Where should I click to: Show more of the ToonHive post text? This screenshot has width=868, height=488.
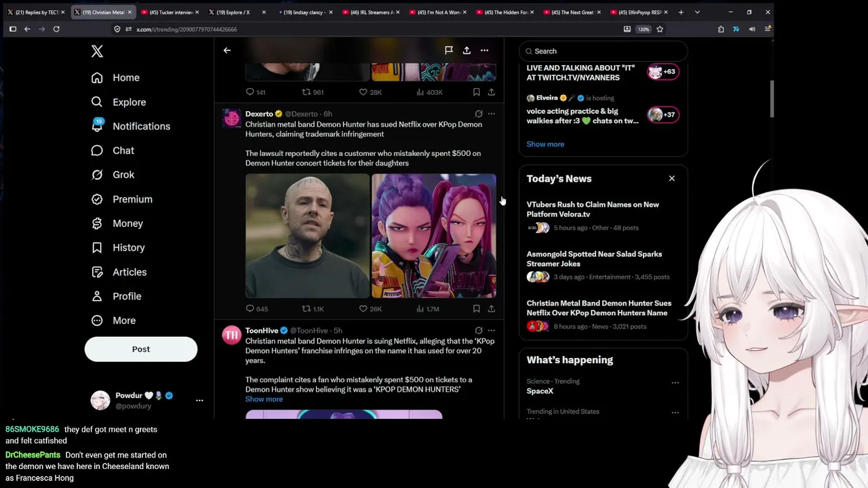pos(264,399)
